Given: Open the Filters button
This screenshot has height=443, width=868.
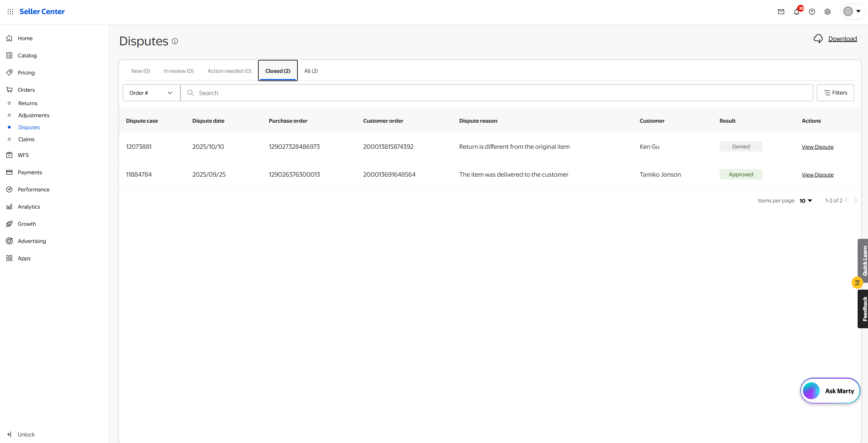Looking at the screenshot, I should tap(835, 93).
